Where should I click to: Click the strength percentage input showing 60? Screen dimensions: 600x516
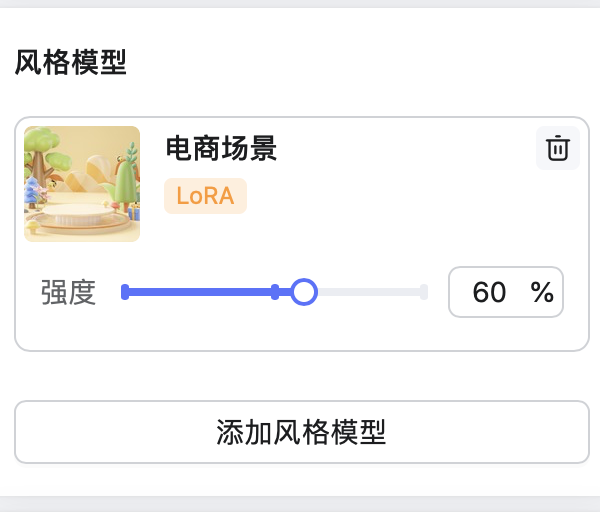pyautogui.click(x=489, y=292)
